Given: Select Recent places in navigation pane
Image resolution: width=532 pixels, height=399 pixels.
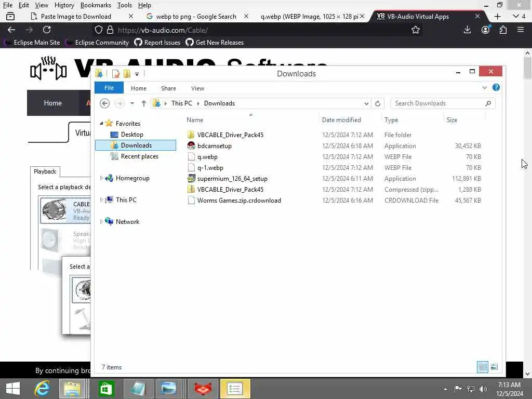Looking at the screenshot, I should pos(139,156).
